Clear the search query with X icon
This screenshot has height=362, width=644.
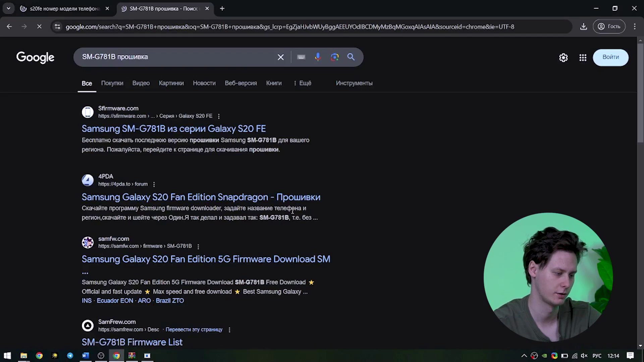click(281, 57)
